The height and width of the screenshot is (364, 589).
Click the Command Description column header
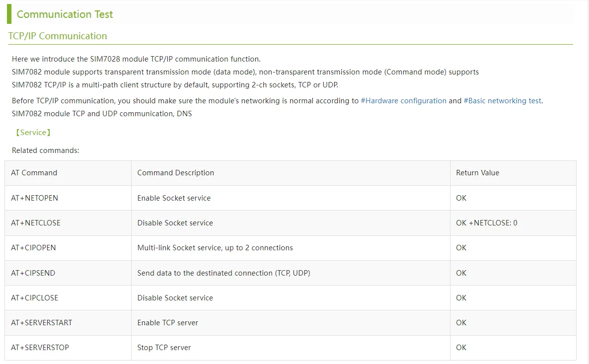175,173
